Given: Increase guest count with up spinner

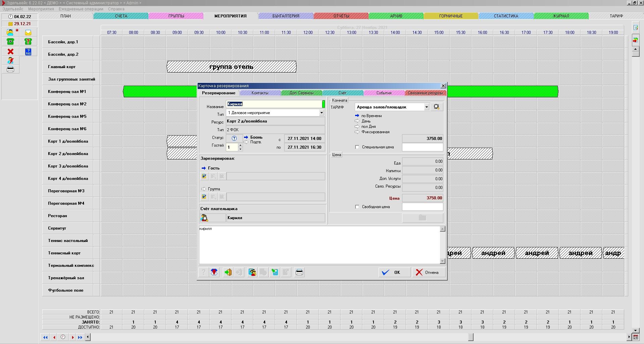Looking at the screenshot, I should tap(240, 145).
